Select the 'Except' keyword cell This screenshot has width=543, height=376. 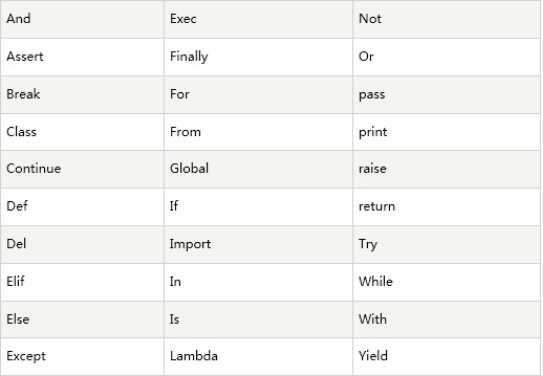coord(82,356)
